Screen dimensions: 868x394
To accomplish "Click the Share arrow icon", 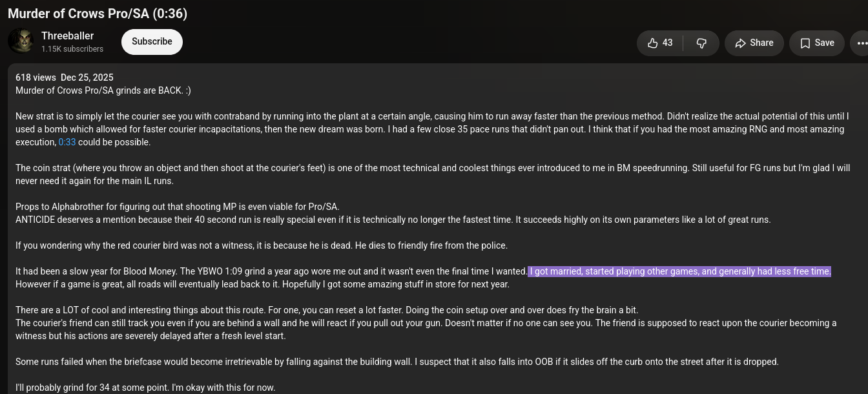I will (x=740, y=43).
